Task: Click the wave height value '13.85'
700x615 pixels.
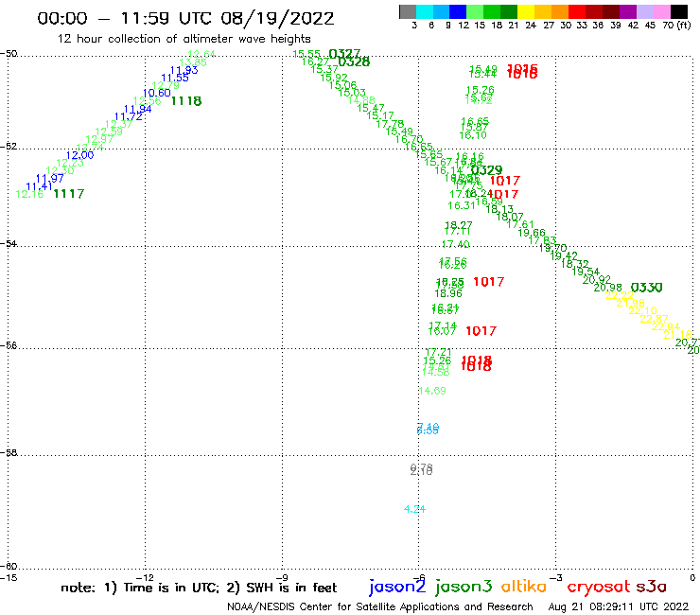Action: coord(193,62)
